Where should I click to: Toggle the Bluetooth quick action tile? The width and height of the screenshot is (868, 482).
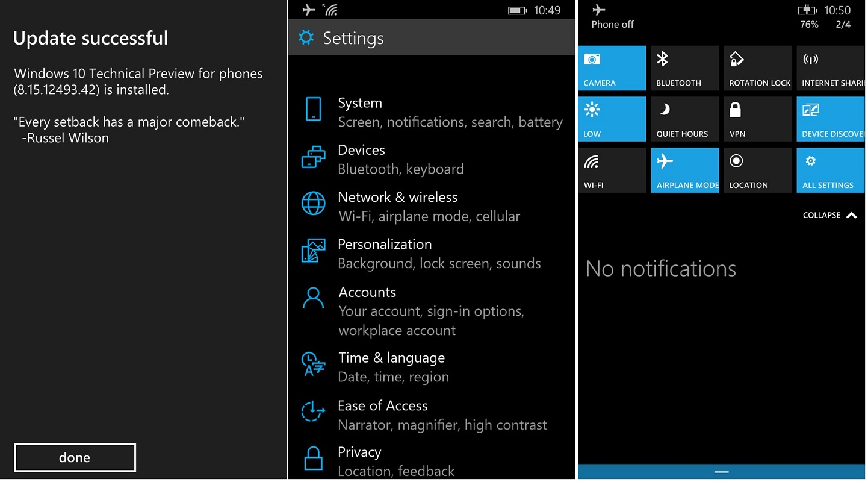685,68
